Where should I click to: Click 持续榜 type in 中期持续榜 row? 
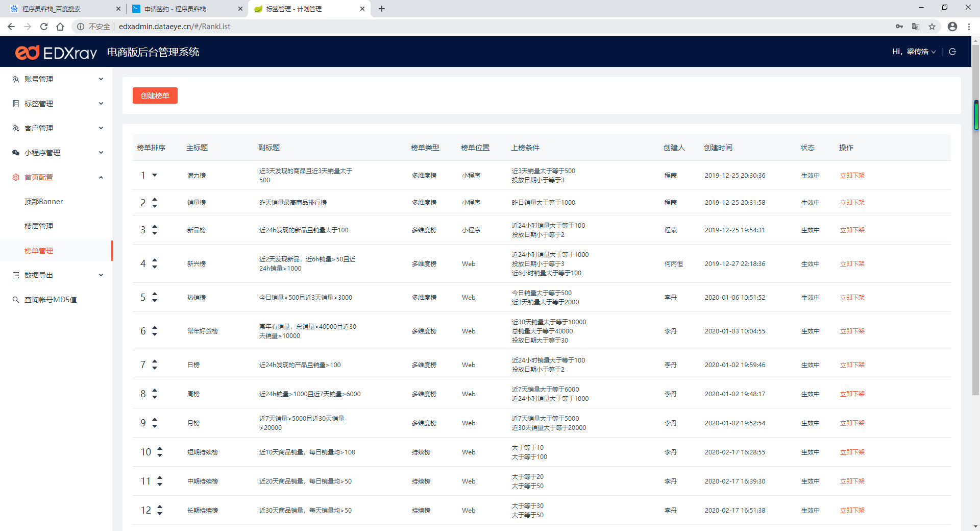click(421, 481)
